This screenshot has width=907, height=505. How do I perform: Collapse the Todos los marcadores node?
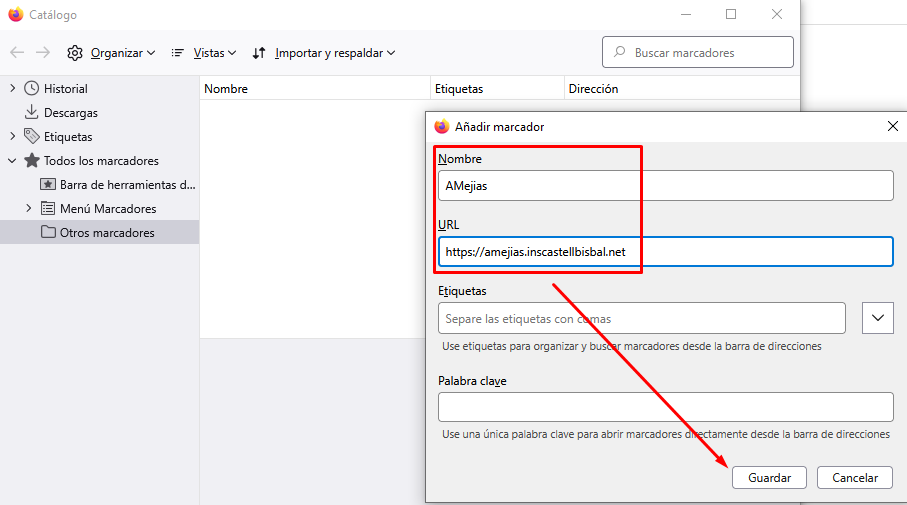pyautogui.click(x=12, y=161)
